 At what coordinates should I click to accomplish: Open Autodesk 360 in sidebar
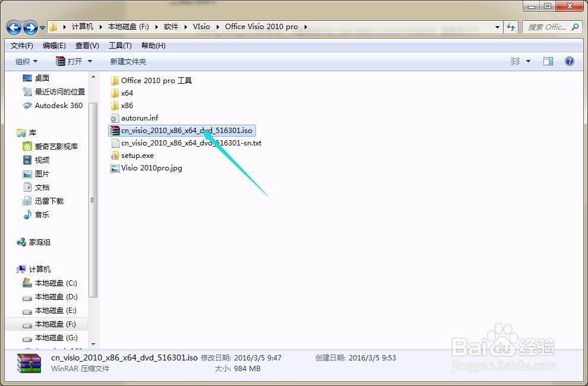52,106
